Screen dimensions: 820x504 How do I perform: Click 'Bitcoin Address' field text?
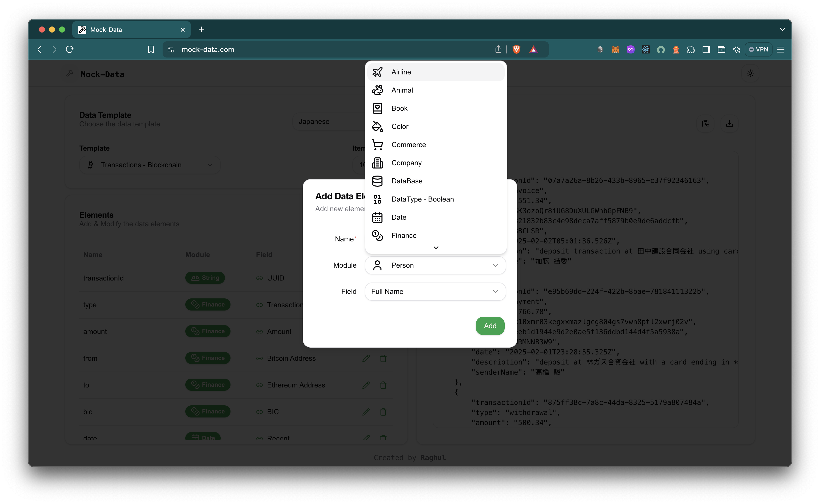(291, 358)
